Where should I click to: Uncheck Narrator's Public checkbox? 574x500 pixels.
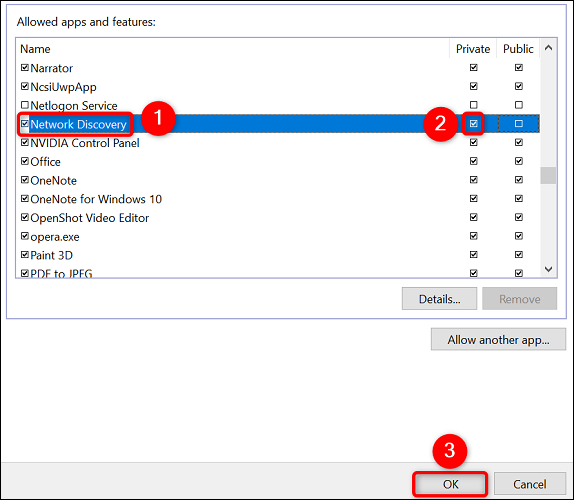518,67
